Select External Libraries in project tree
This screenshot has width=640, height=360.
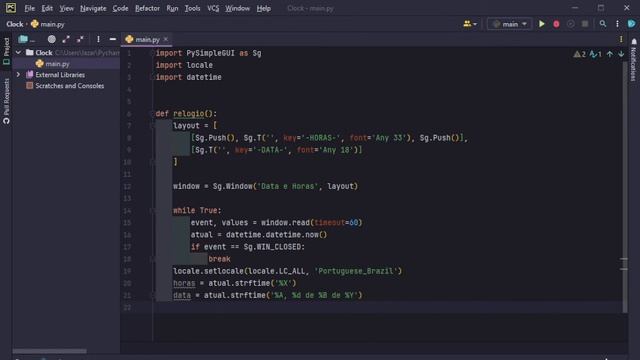[60, 75]
